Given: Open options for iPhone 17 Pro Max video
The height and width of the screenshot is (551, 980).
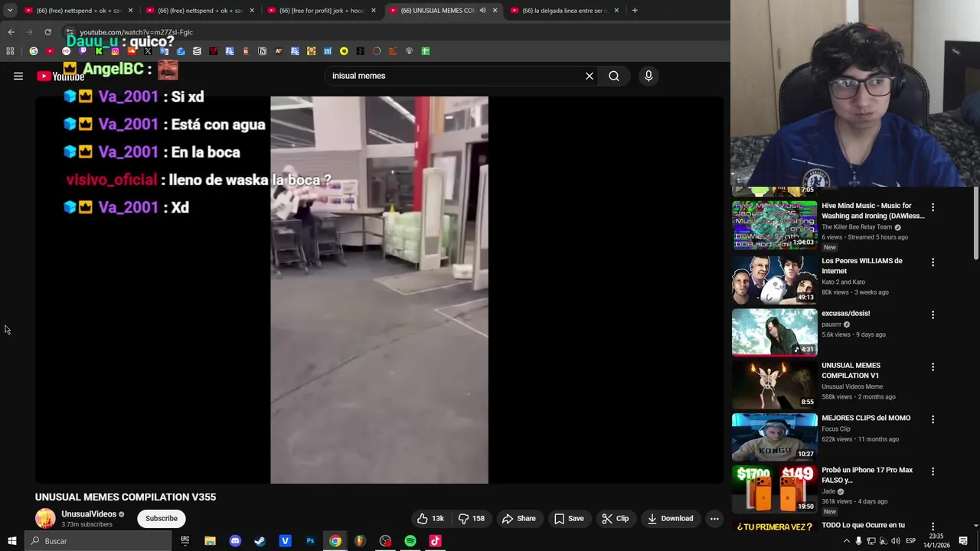Looking at the screenshot, I should (933, 471).
